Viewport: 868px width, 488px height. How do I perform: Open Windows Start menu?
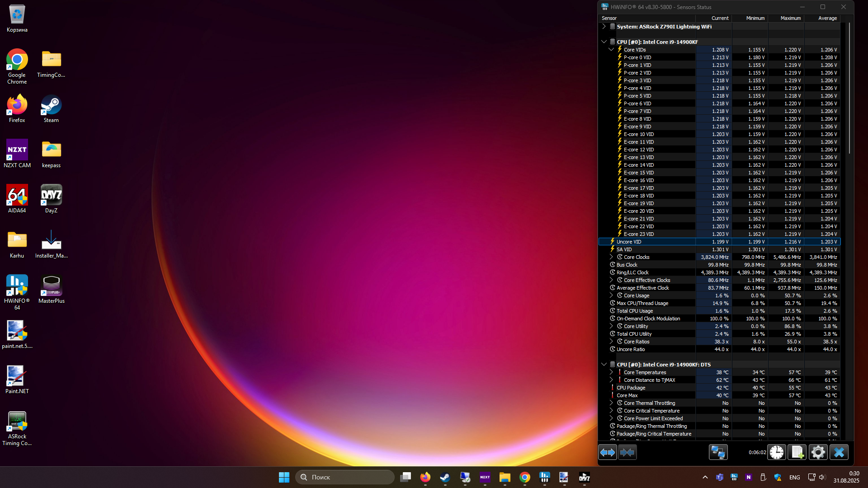point(284,477)
